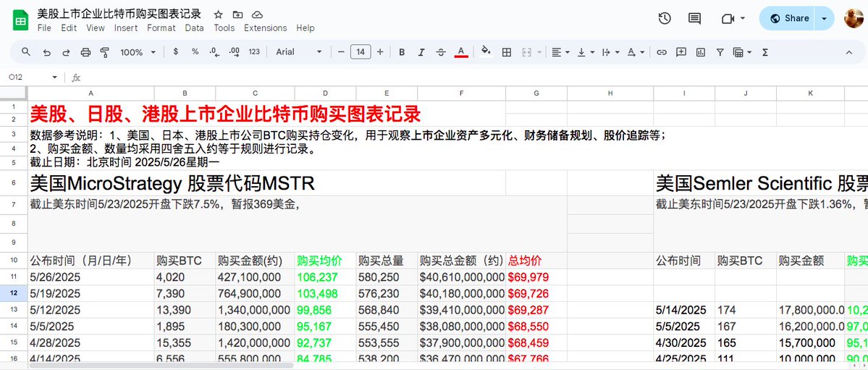Click font size 14 field

[x=361, y=52]
